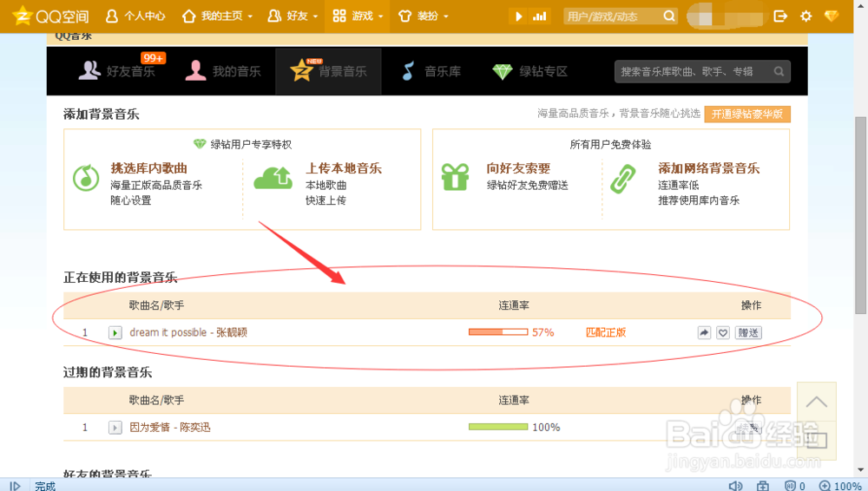Open settings gear icon in top bar
The height and width of the screenshot is (491, 868).
click(x=806, y=16)
